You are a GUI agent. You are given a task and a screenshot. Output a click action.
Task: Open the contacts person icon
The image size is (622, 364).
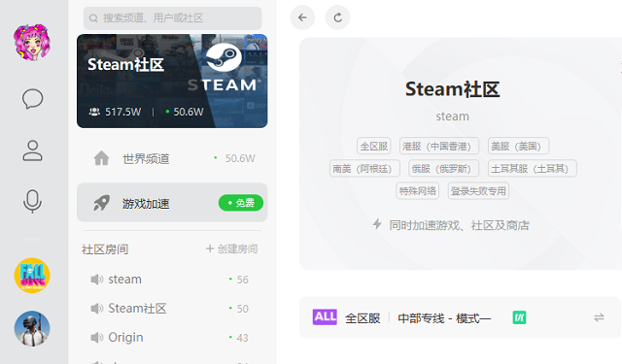32,150
